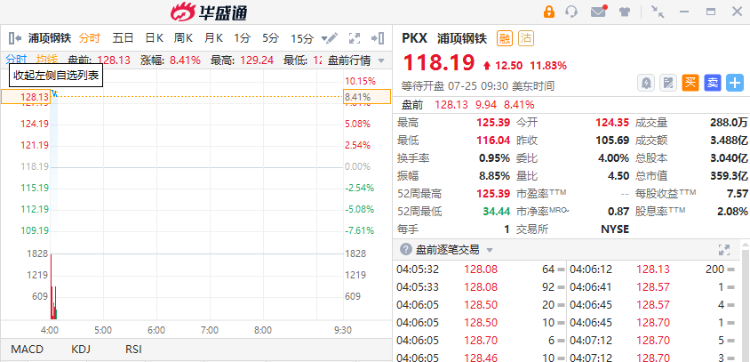Switch to 日K chart

click(154, 38)
